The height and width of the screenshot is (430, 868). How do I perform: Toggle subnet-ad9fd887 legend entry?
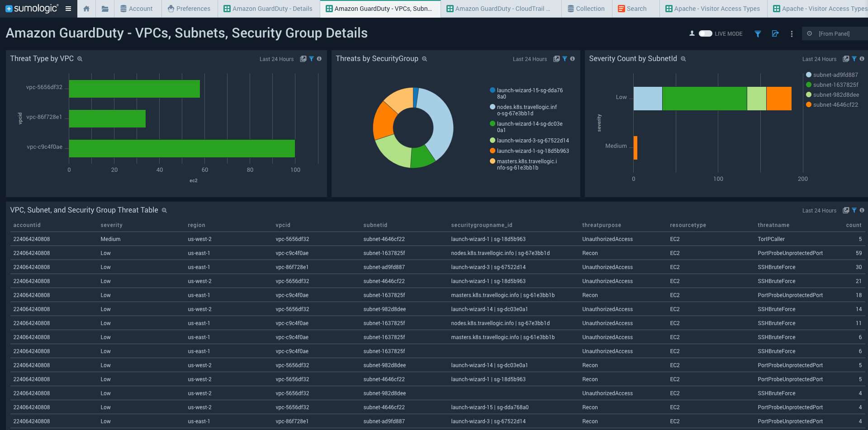pos(832,75)
